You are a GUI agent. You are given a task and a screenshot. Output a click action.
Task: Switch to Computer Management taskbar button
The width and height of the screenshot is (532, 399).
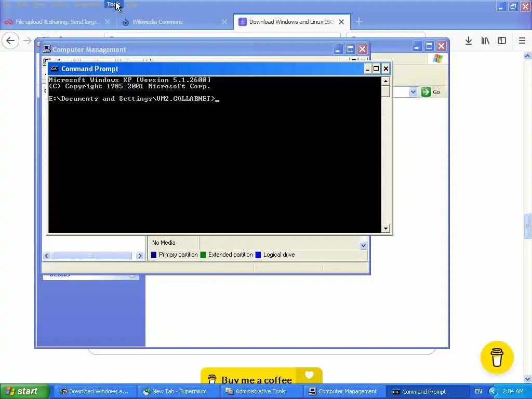pos(345,392)
